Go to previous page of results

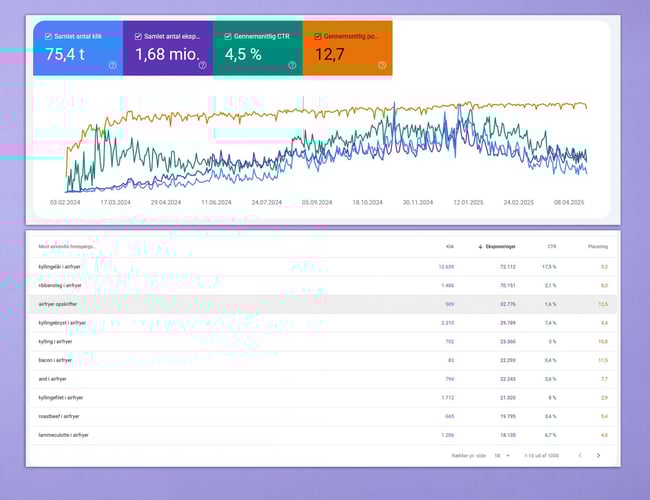pos(578,455)
